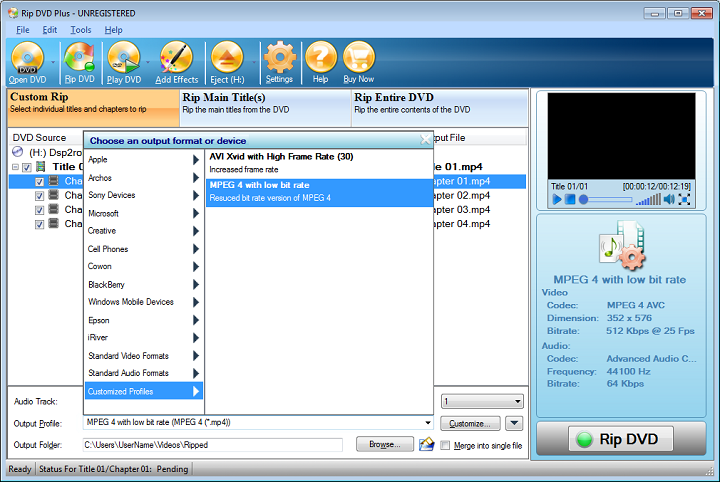Open Add Effects from the toolbar

(176, 62)
